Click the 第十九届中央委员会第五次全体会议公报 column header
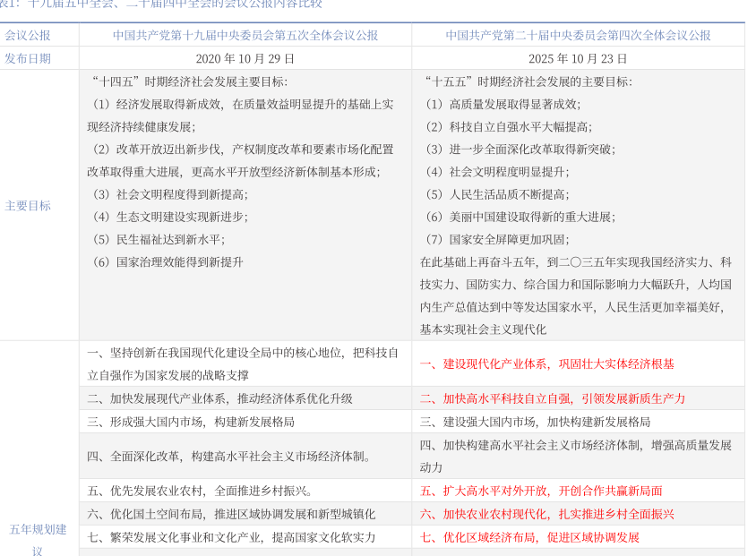The height and width of the screenshot is (556, 756). [x=245, y=35]
